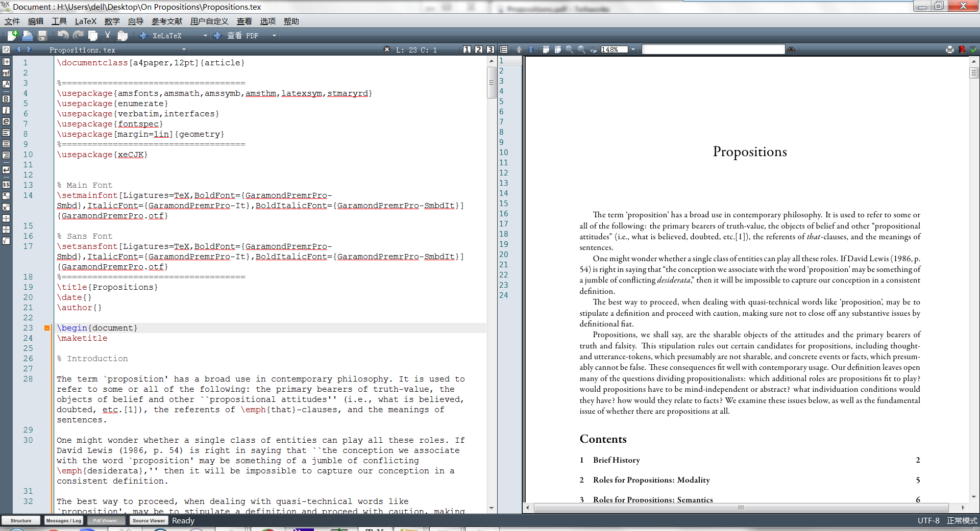Insert a cross-reference with the ref icon

pyautogui.click(x=6, y=74)
